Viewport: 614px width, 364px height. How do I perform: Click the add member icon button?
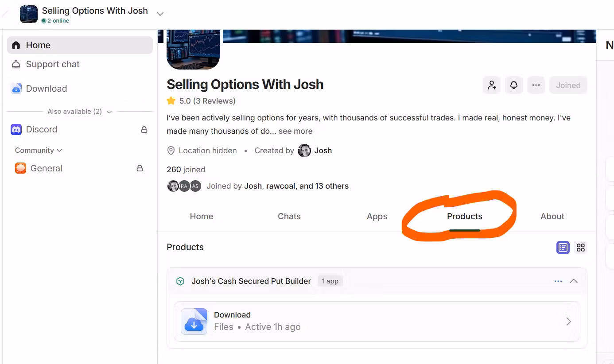coord(492,85)
